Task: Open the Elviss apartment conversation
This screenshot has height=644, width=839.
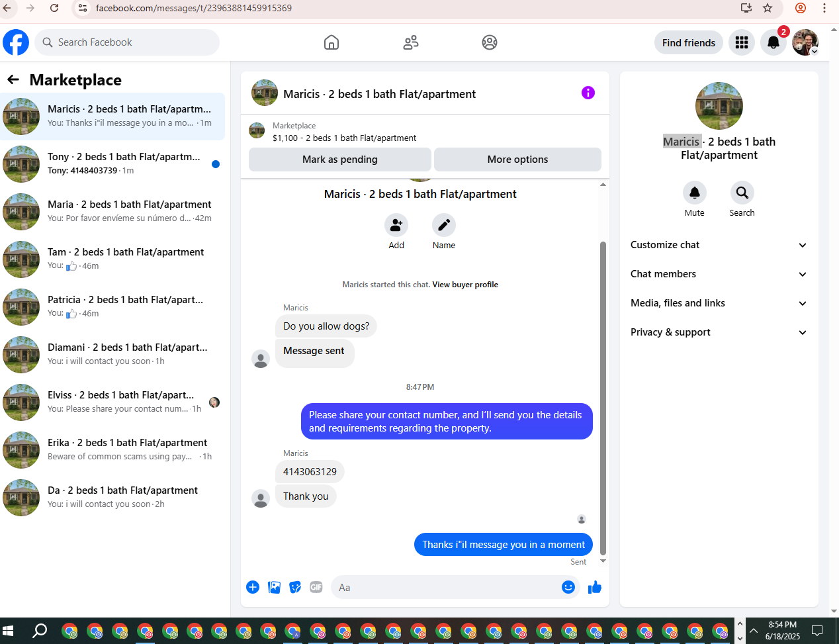Action: pos(112,402)
